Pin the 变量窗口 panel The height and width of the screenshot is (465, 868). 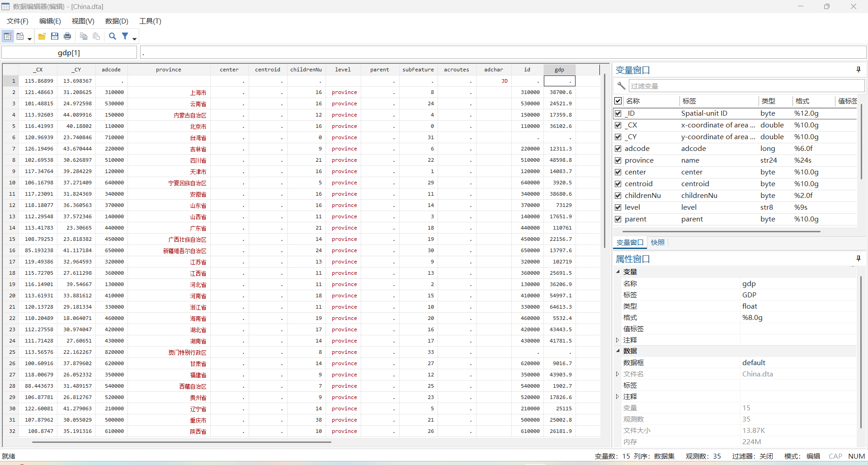859,70
